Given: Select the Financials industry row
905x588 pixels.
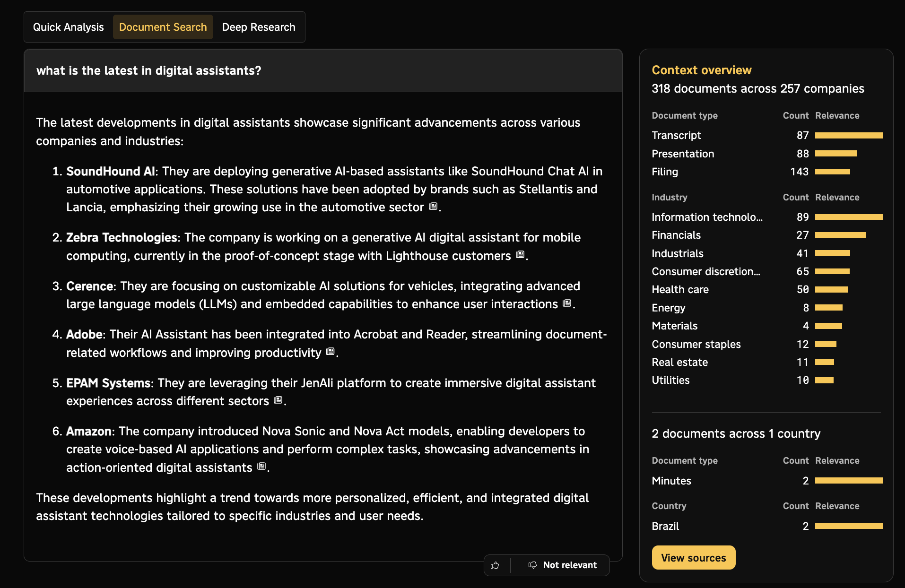Looking at the screenshot, I should 767,235.
